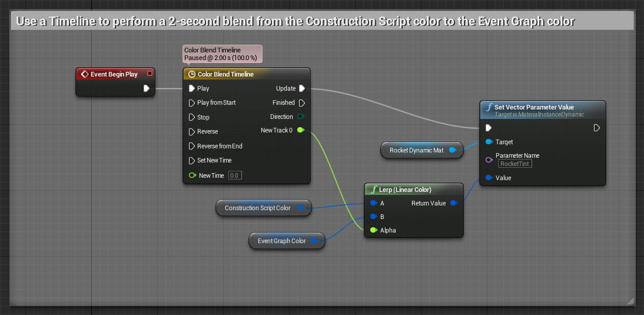Click the Timeline Finished output pin
The height and width of the screenshot is (315, 644).
pyautogui.click(x=301, y=103)
